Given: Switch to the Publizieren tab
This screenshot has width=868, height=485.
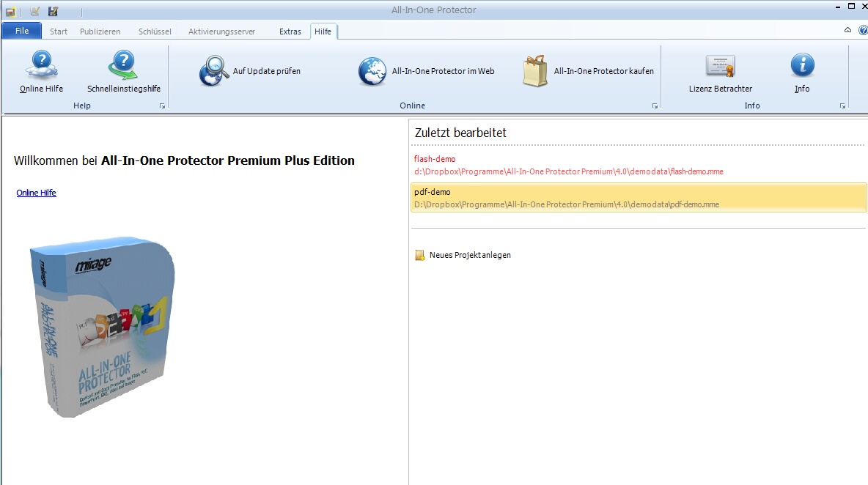Looking at the screenshot, I should click(x=100, y=32).
